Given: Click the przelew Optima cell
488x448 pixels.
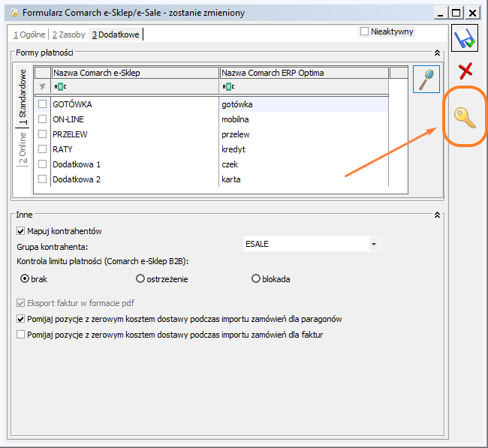Looking at the screenshot, I should (x=304, y=134).
